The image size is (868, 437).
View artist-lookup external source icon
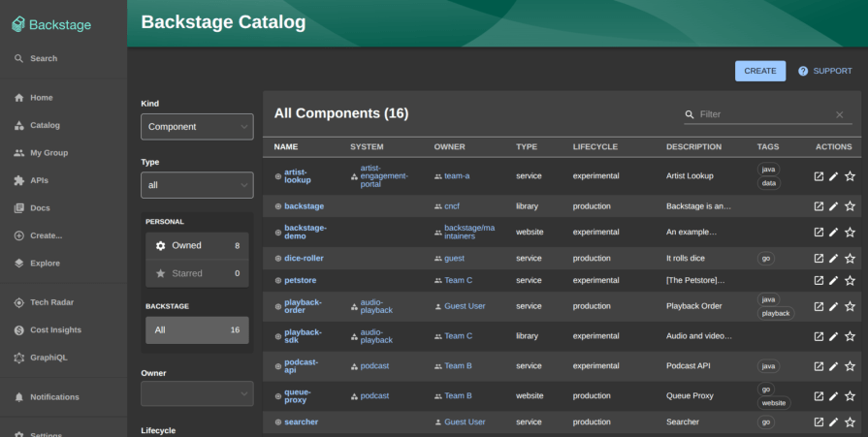[819, 176]
